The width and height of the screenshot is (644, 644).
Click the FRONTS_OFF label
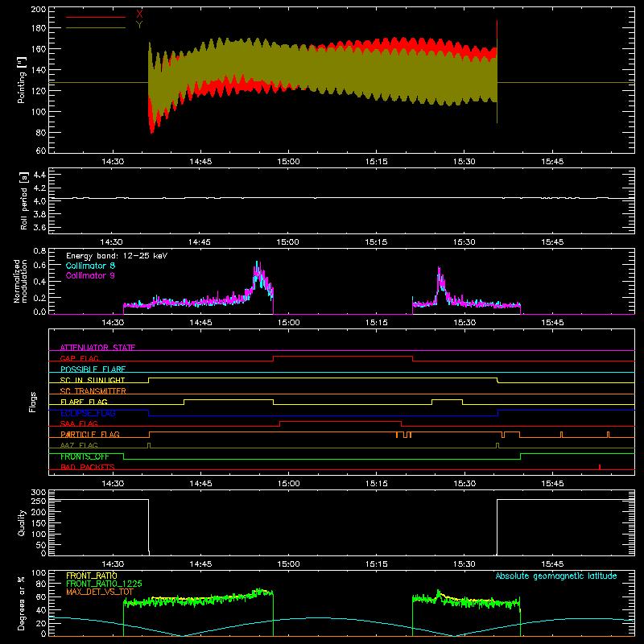pyautogui.click(x=85, y=456)
